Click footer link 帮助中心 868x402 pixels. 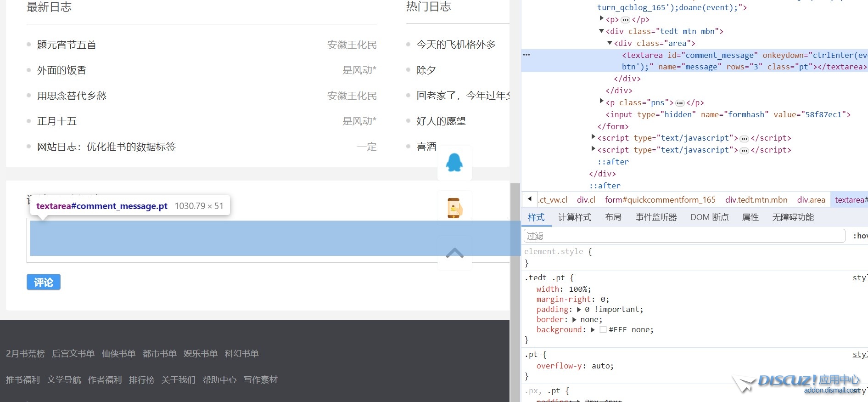pos(219,380)
